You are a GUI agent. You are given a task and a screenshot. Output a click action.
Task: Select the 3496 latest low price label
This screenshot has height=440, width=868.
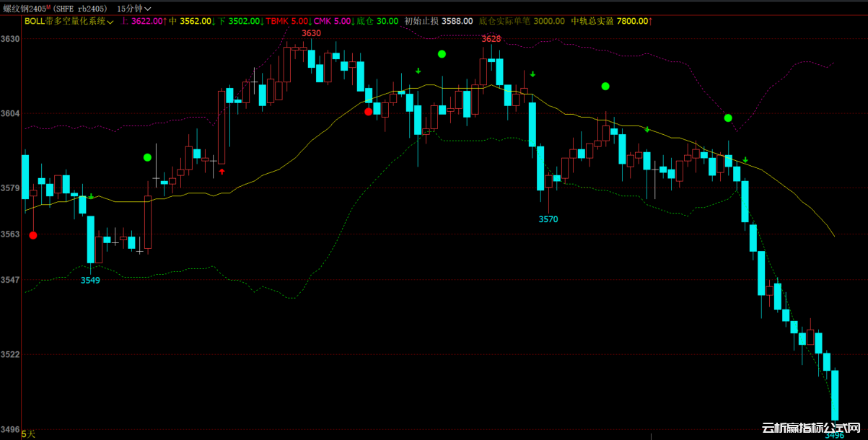coord(834,435)
